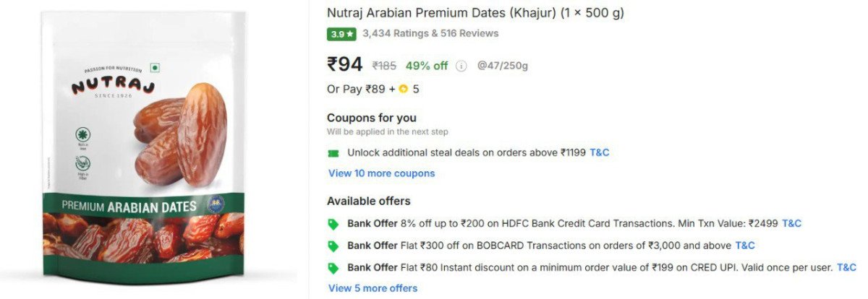Click the Nutraj Arabian Premium Dates title
868x299 pixels.
click(x=475, y=13)
